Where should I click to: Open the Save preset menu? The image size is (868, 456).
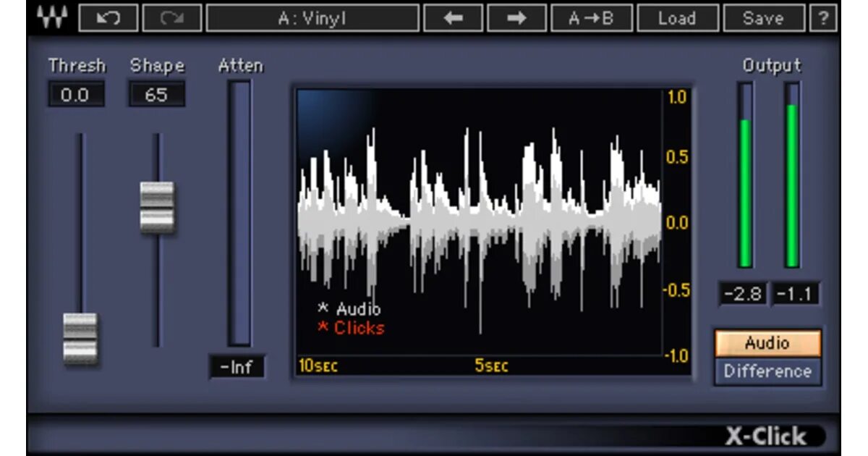[x=764, y=18]
